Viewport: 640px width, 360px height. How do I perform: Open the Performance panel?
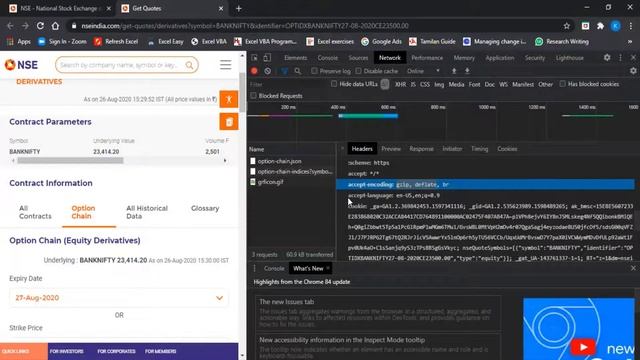click(427, 58)
